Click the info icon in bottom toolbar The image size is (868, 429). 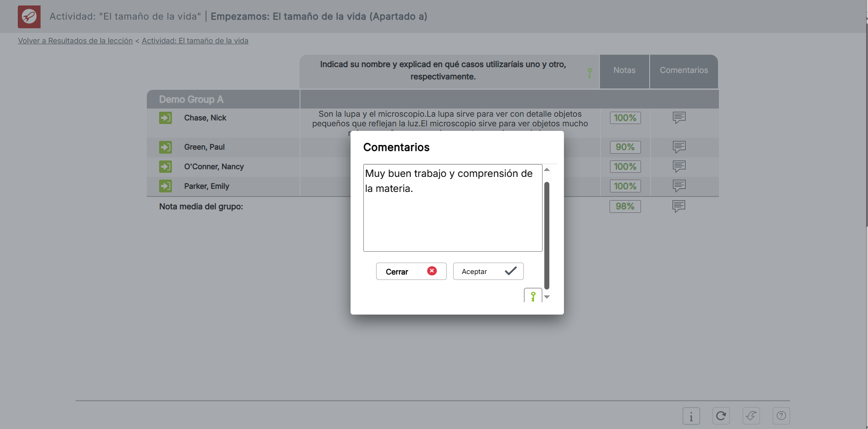(691, 416)
